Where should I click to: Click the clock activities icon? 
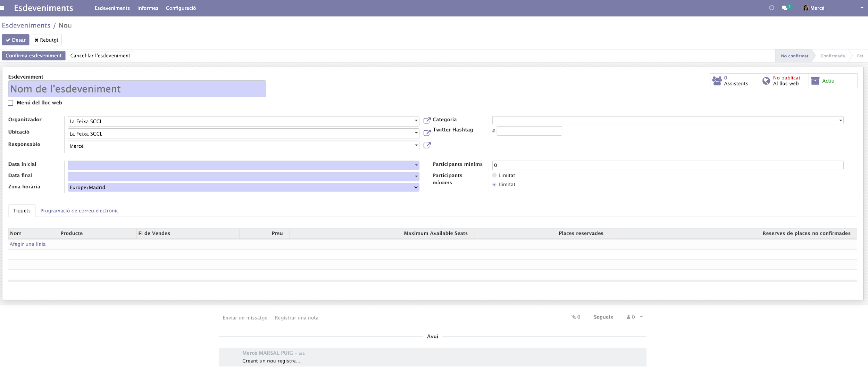coord(771,8)
